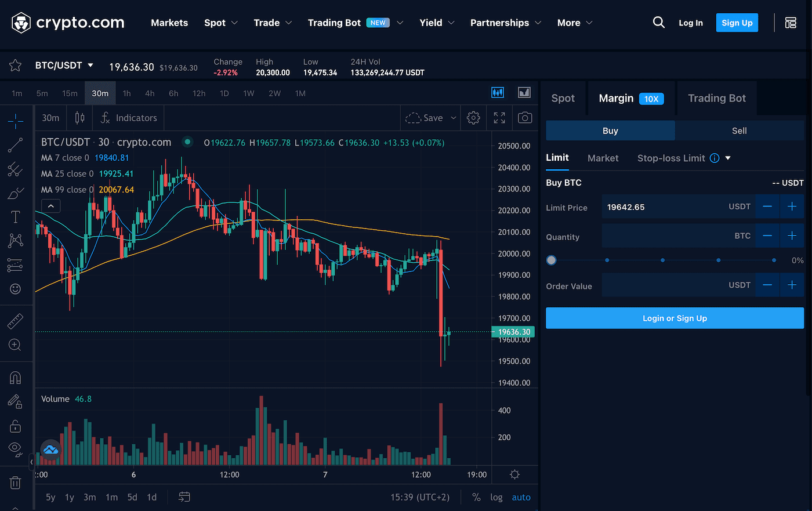
Task: Switch to TradingView candlestick chart view icon
Action: tap(498, 92)
